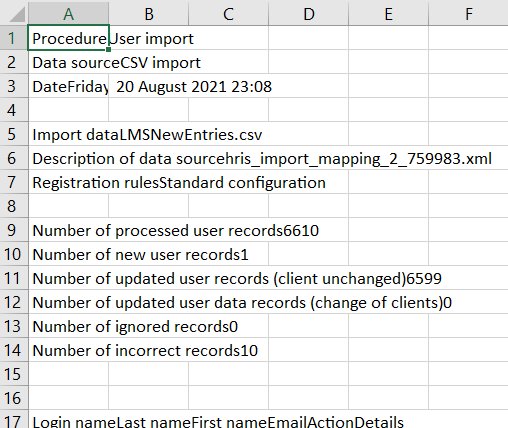
Task: Select row 4 header
Action: 14,110
